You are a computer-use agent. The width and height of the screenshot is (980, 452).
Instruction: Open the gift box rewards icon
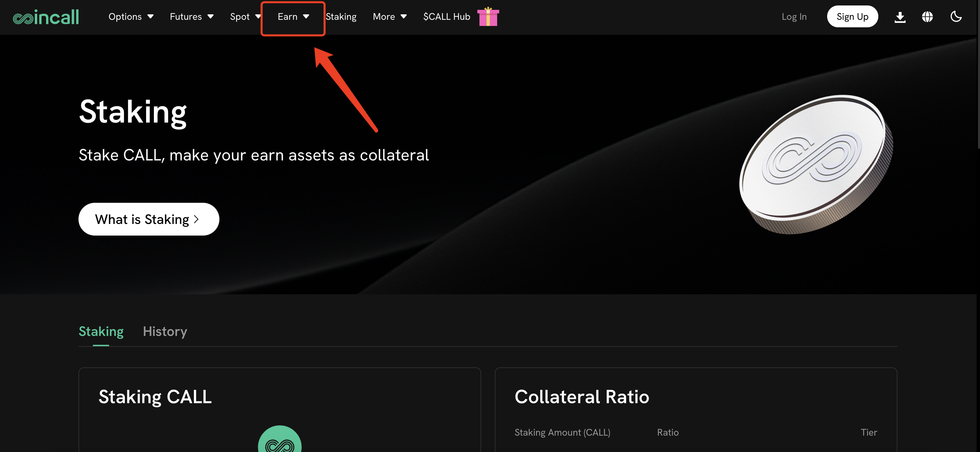488,17
